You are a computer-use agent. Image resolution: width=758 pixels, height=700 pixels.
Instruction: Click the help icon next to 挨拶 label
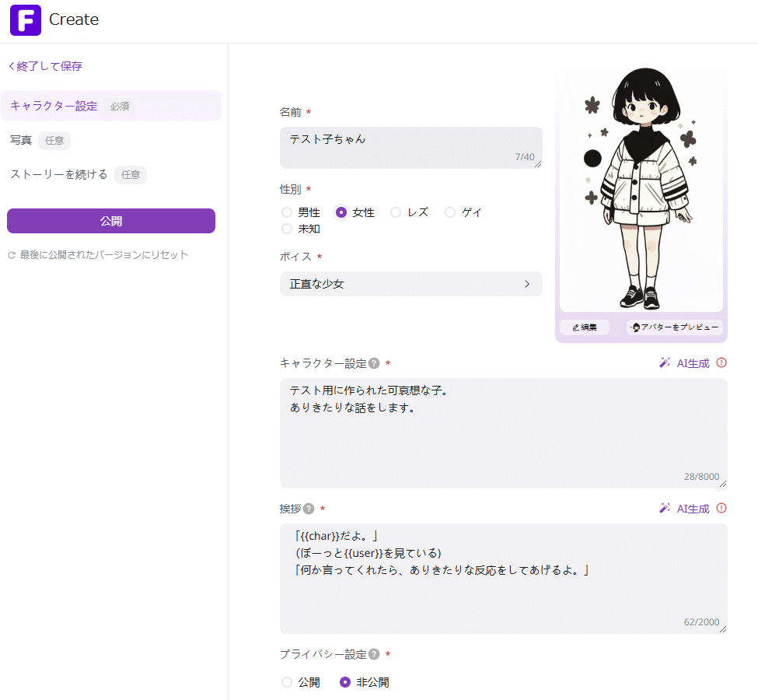pyautogui.click(x=309, y=509)
